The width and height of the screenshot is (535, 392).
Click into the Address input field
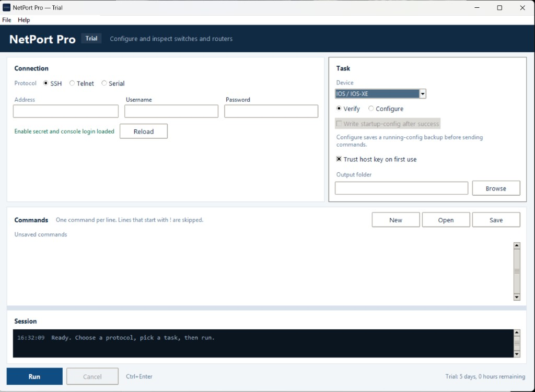click(66, 111)
